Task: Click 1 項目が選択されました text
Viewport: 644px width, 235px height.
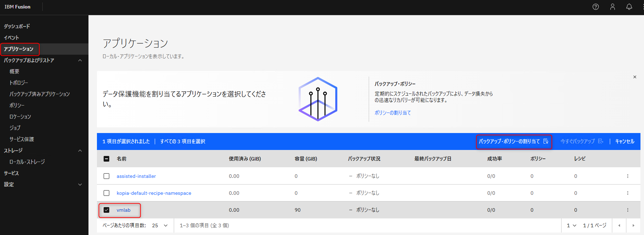Action: (126, 141)
